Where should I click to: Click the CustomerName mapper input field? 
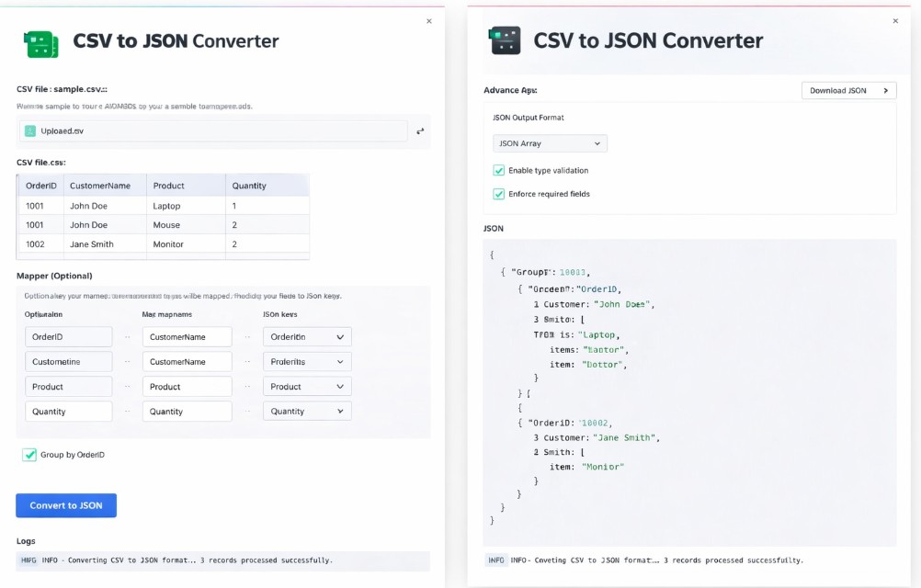point(187,336)
